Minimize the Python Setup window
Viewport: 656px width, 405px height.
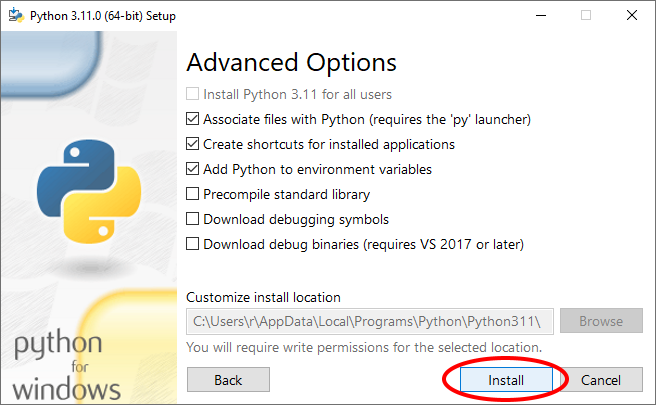tap(541, 15)
